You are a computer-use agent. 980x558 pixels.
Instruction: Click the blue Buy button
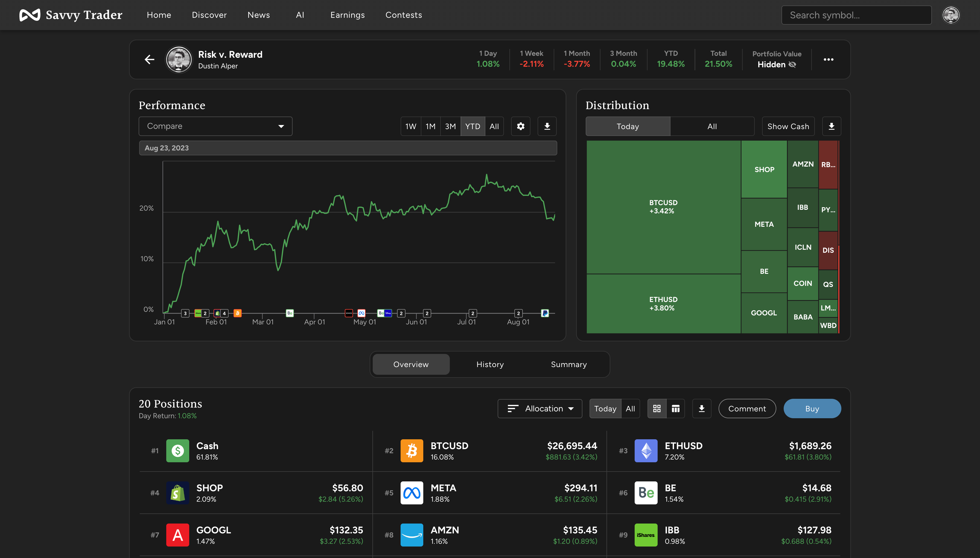click(x=812, y=409)
